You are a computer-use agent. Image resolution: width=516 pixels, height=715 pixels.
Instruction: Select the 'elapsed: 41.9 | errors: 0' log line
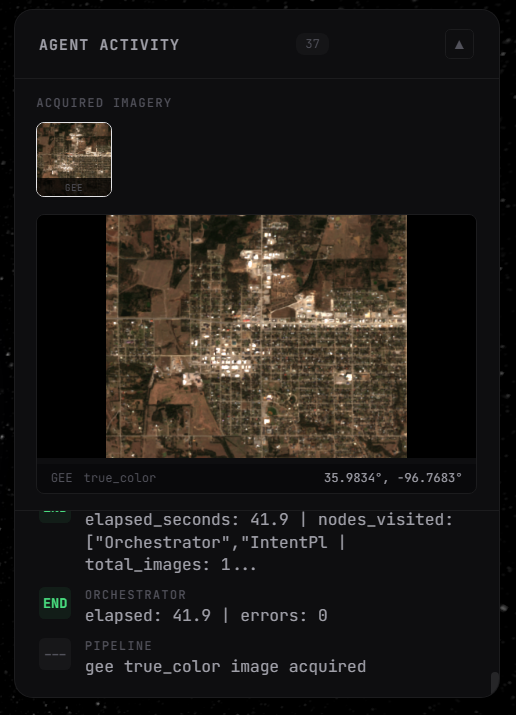click(206, 616)
